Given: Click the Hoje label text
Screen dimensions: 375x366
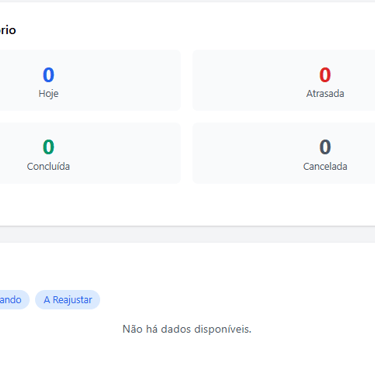Looking at the screenshot, I should (x=48, y=94).
